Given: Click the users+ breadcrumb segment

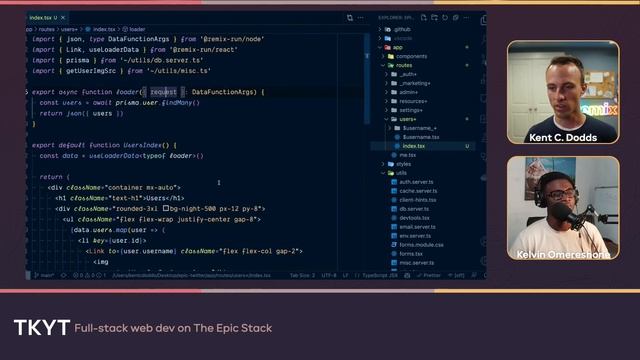Looking at the screenshot, I should [69, 29].
